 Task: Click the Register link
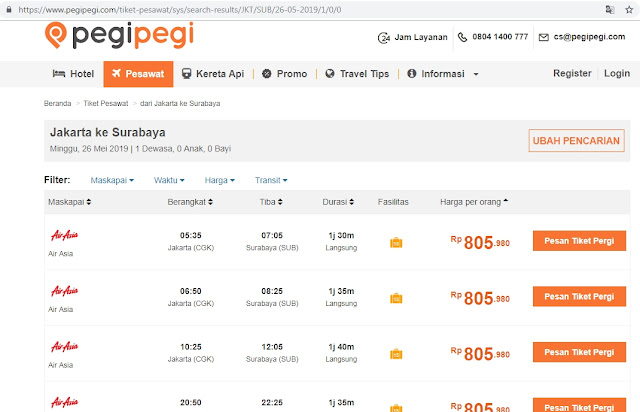coord(572,73)
